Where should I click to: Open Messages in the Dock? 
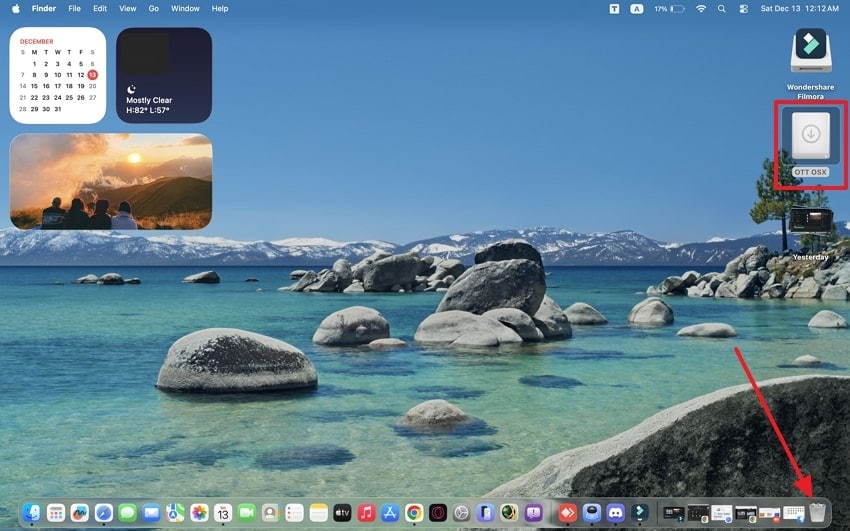tap(127, 513)
